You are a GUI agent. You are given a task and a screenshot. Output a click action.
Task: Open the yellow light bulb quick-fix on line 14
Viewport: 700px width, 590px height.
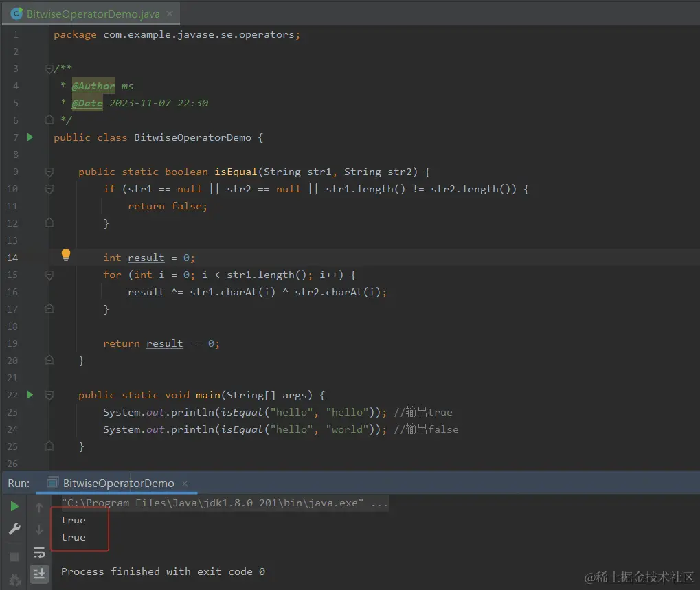coord(66,255)
